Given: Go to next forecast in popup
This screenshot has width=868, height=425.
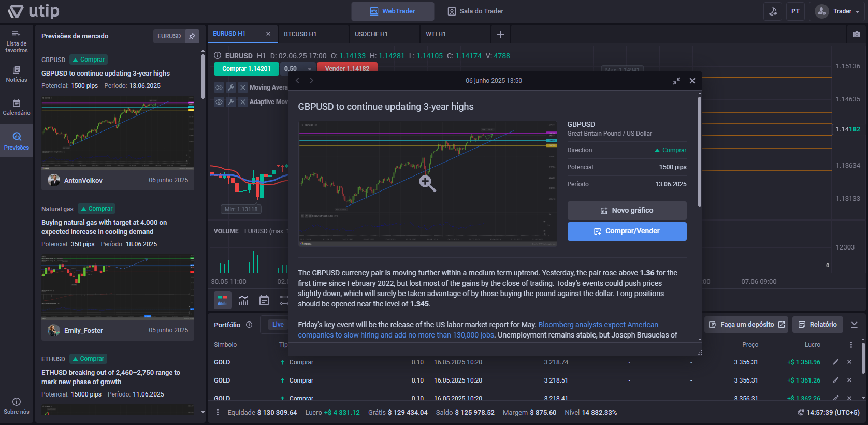Looking at the screenshot, I should click(311, 81).
